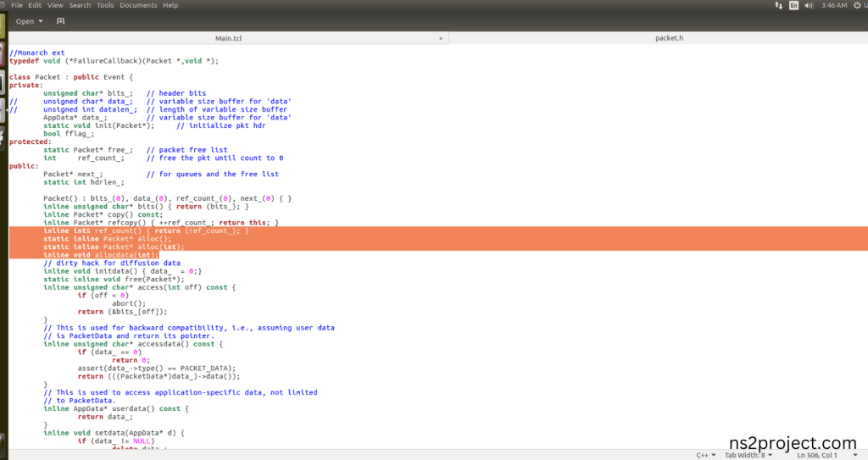Click the '// dirty hack for diffusion data' comment
Image resolution: width=868 pixels, height=460 pixels.
[112, 263]
